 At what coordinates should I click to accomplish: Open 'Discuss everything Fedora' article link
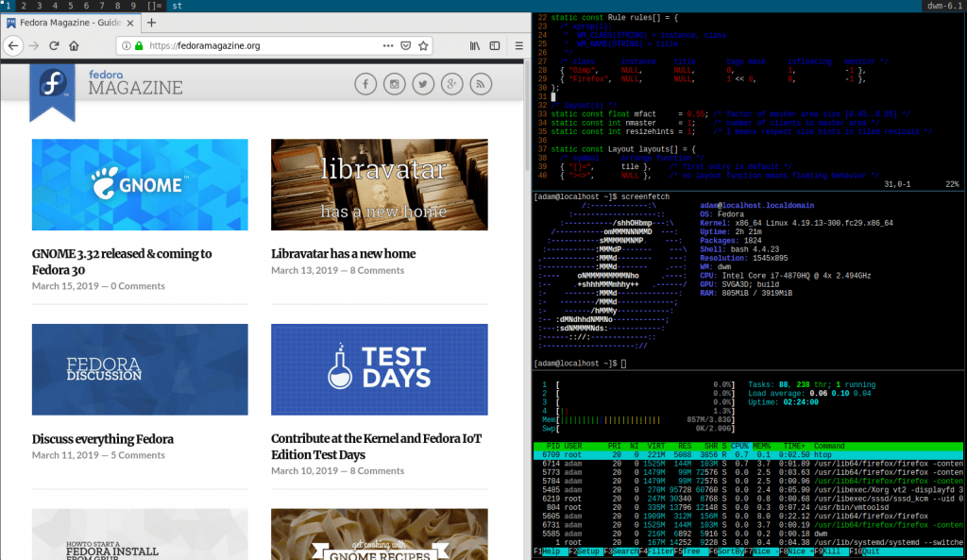pos(102,439)
